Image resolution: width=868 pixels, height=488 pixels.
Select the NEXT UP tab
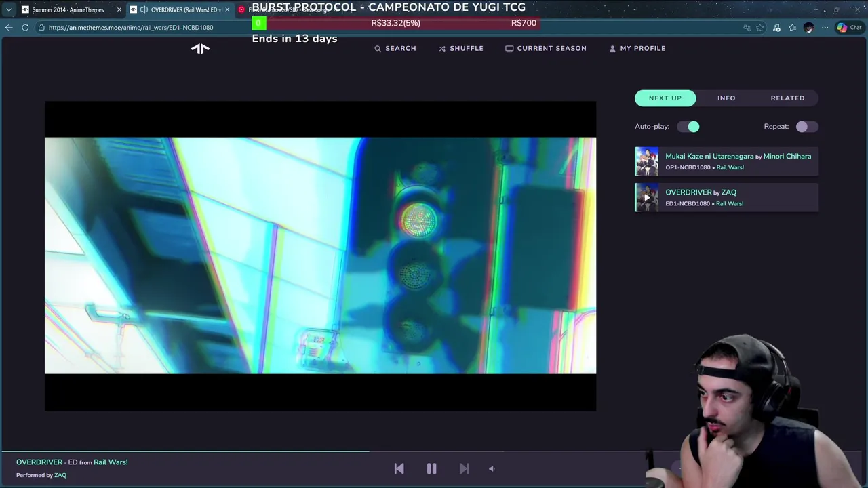(665, 98)
